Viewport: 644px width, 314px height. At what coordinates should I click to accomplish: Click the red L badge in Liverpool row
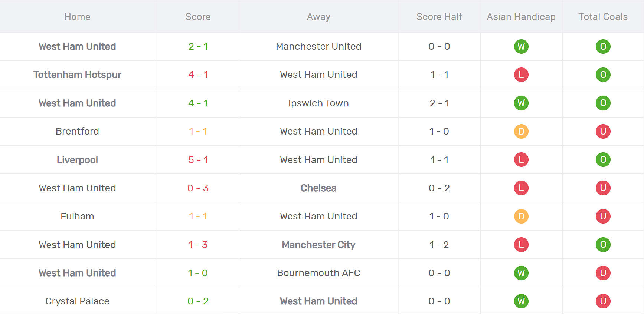point(521,160)
